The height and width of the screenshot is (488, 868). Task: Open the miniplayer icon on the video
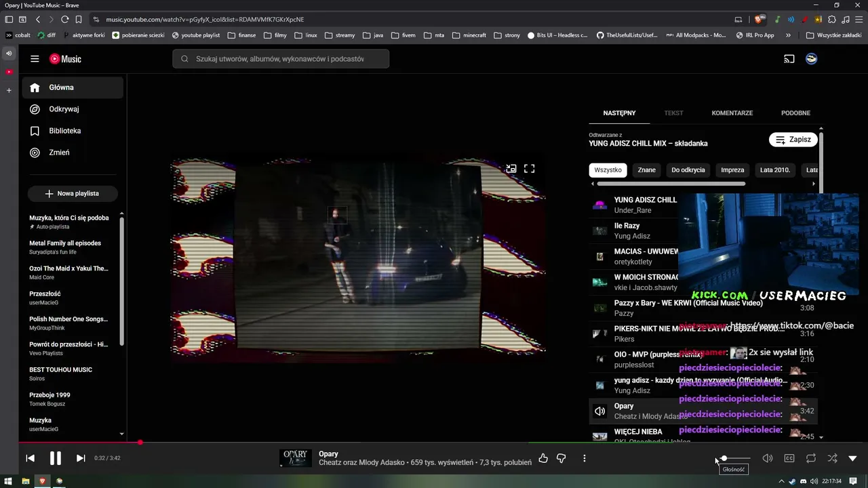click(x=511, y=169)
